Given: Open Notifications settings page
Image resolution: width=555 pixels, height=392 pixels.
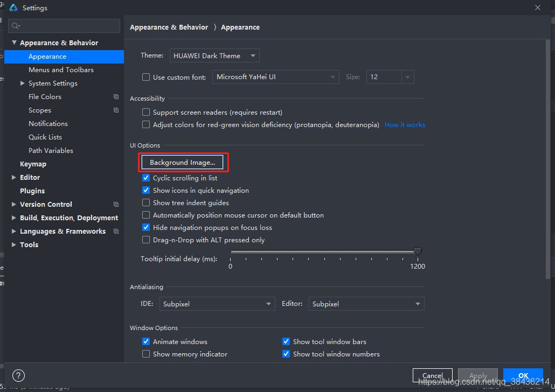Looking at the screenshot, I should pos(48,123).
